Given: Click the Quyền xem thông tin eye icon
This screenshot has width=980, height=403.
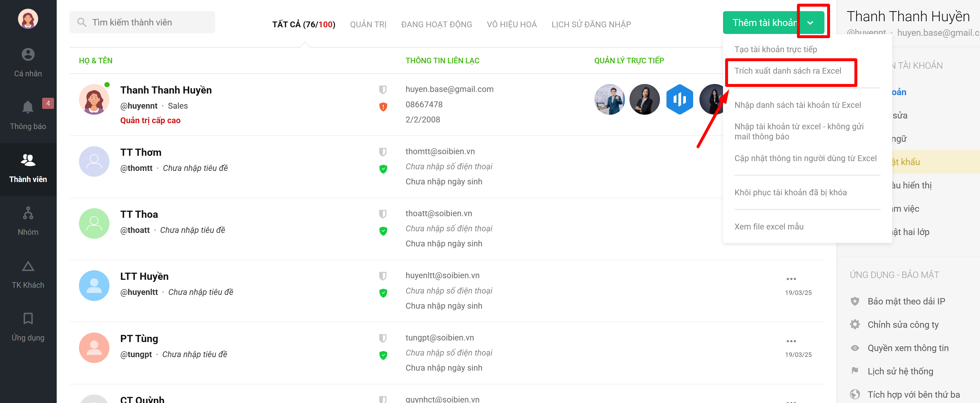Looking at the screenshot, I should 854,348.
